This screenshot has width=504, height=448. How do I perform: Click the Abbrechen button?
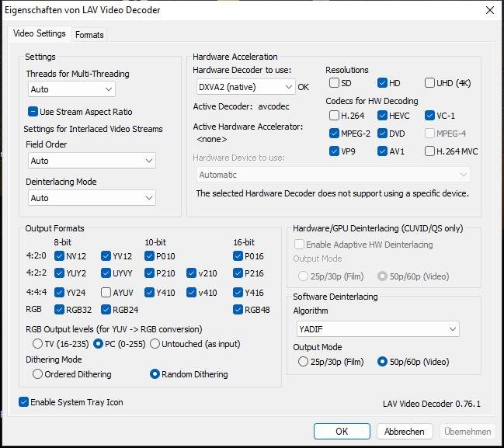pyautogui.click(x=405, y=432)
